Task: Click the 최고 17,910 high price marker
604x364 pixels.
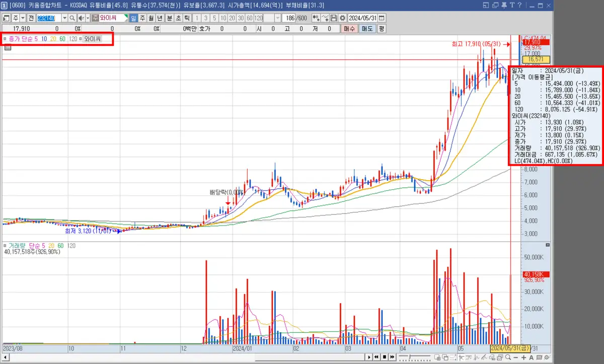Action: click(477, 44)
